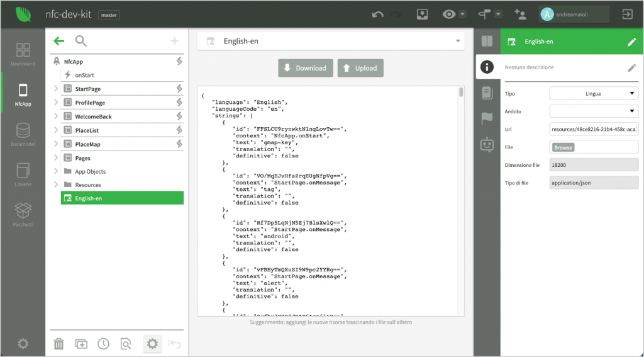Click the link icon on PlaceMap row
Viewport: 644px width, 357px height.
[x=179, y=144]
